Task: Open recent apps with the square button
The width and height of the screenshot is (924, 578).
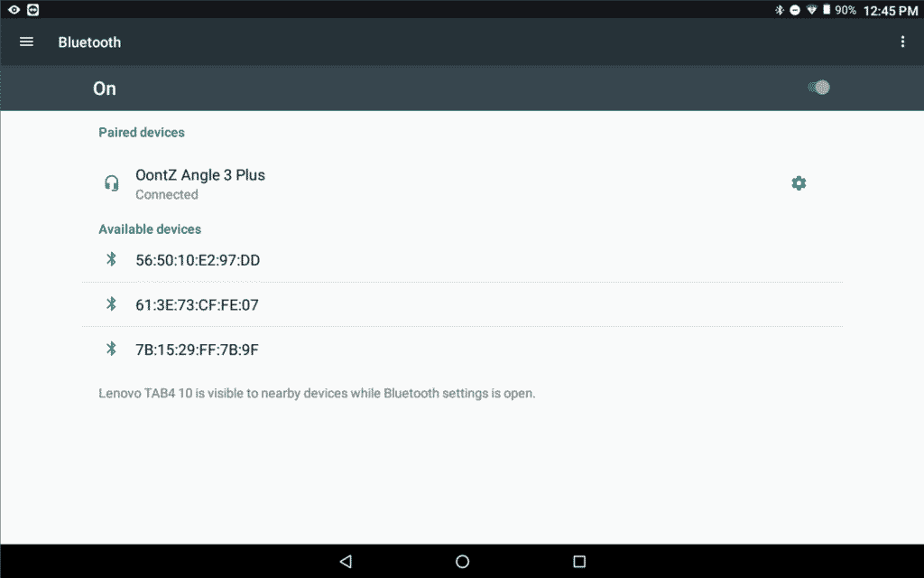Action: 579,562
